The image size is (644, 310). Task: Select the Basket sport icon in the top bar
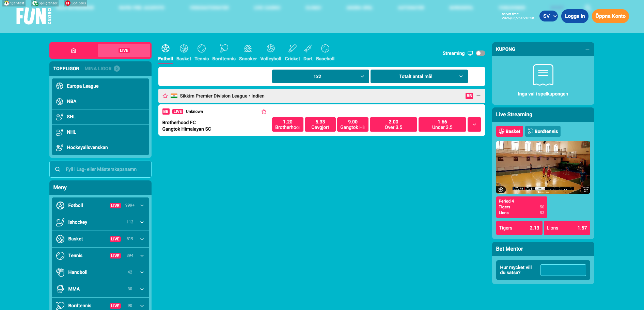pos(184,53)
